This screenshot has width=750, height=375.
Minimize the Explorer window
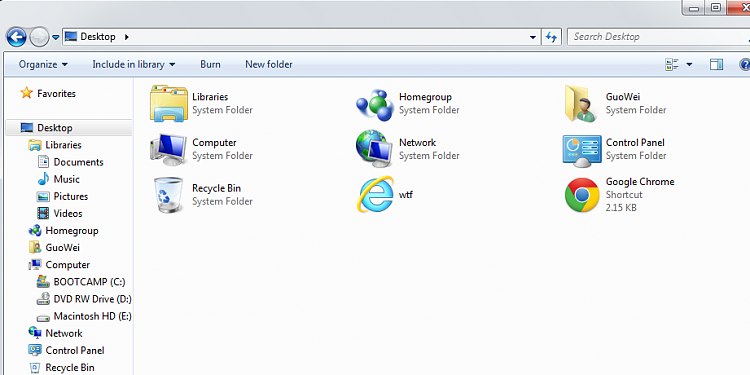click(x=694, y=8)
